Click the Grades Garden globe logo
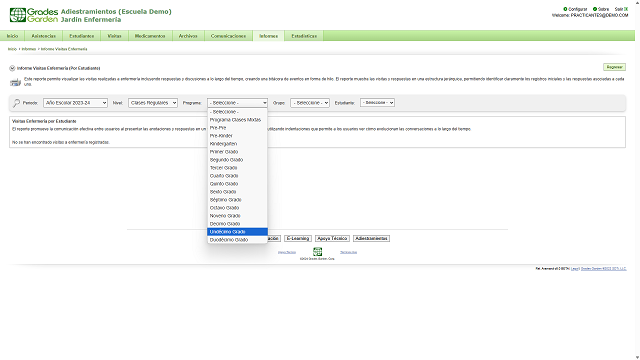Image resolution: width=640 pixels, height=360 pixels. point(18,15)
